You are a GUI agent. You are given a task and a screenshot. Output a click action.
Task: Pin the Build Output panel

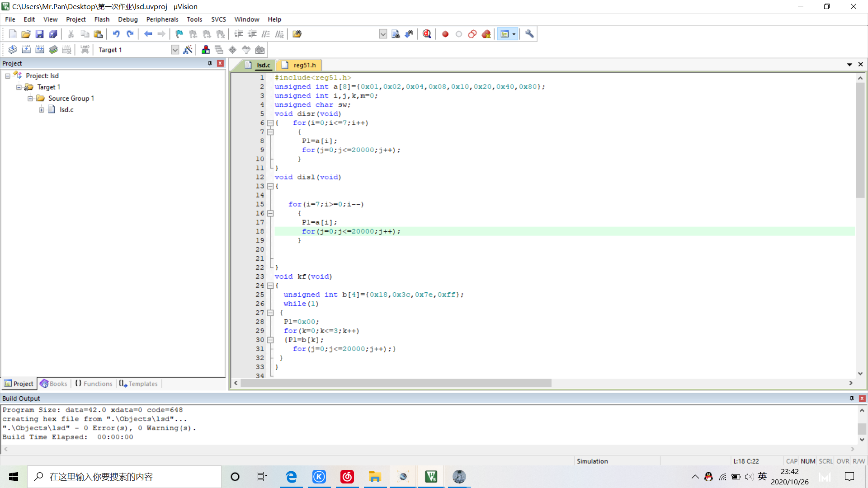click(852, 398)
